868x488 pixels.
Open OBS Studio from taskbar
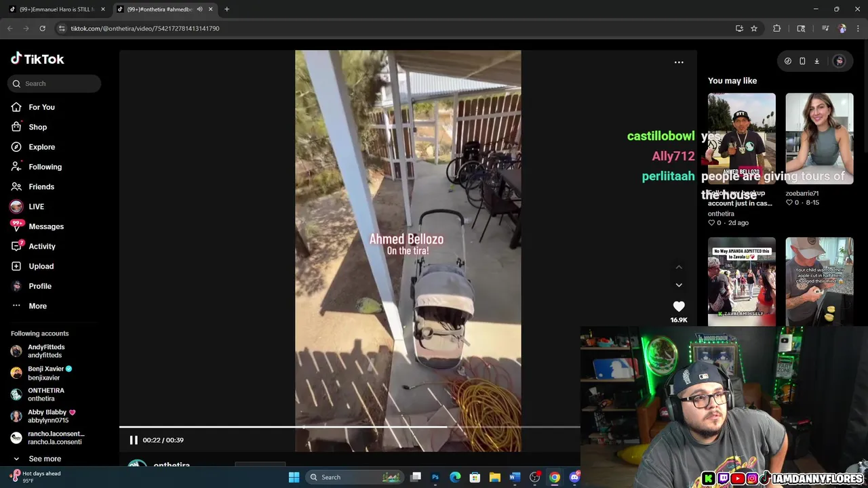(x=535, y=477)
